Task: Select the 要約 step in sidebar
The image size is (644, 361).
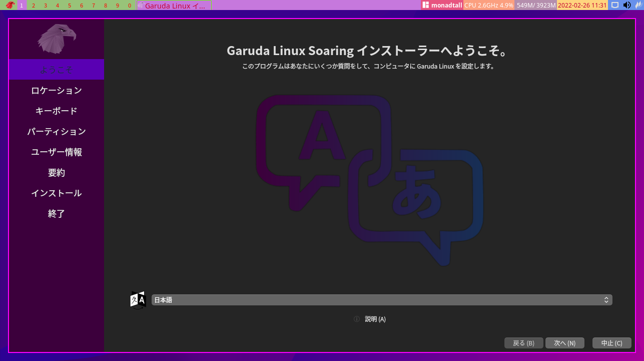Action: (x=57, y=172)
